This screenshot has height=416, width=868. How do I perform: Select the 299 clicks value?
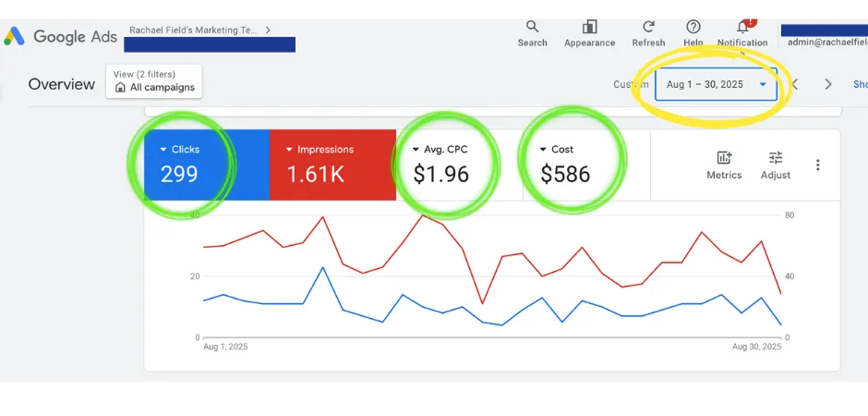[179, 175]
